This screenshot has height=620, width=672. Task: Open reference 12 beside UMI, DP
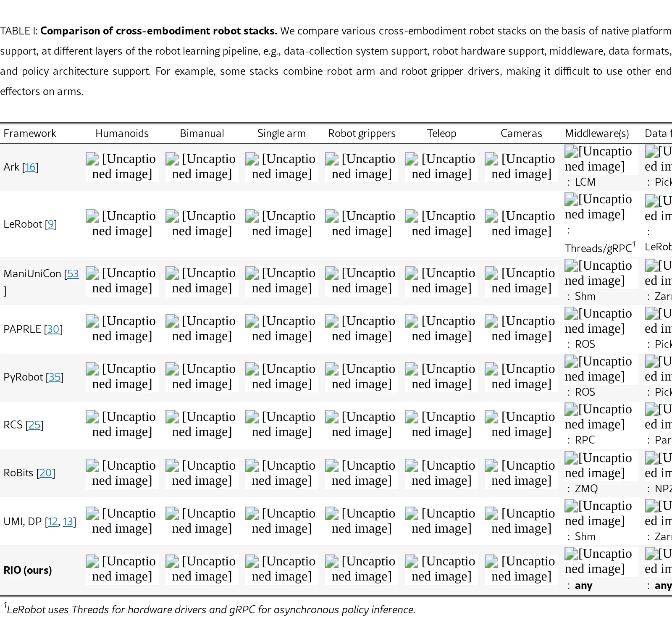click(53, 522)
